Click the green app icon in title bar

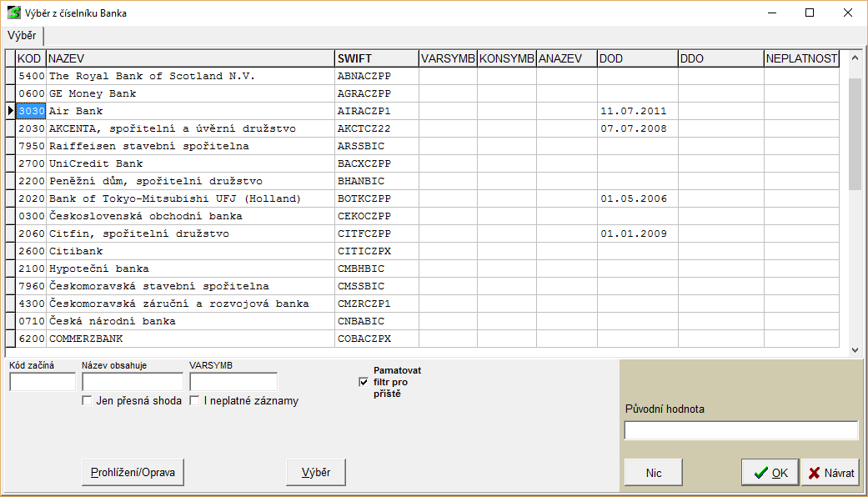point(14,13)
